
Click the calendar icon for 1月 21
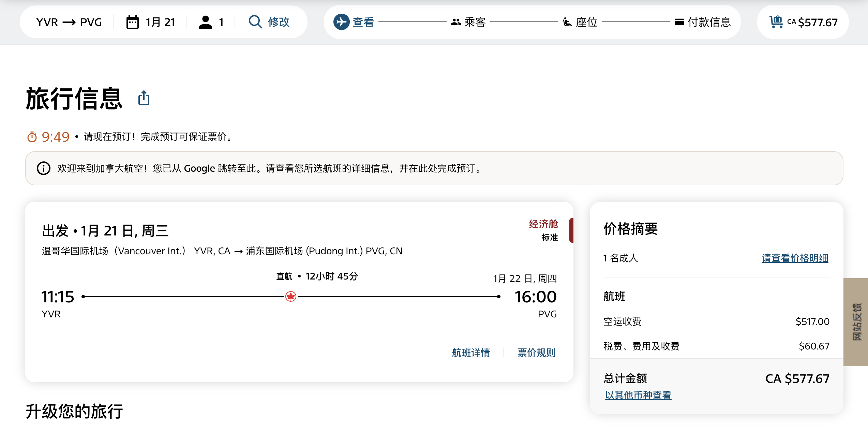[x=132, y=22]
